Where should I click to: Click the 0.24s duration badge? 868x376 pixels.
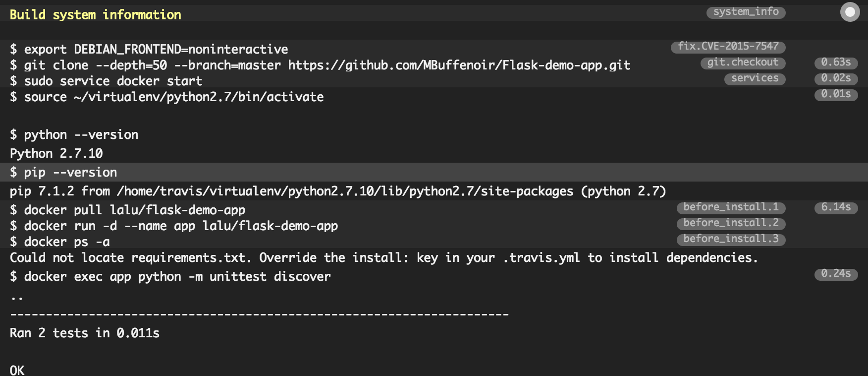pyautogui.click(x=836, y=274)
